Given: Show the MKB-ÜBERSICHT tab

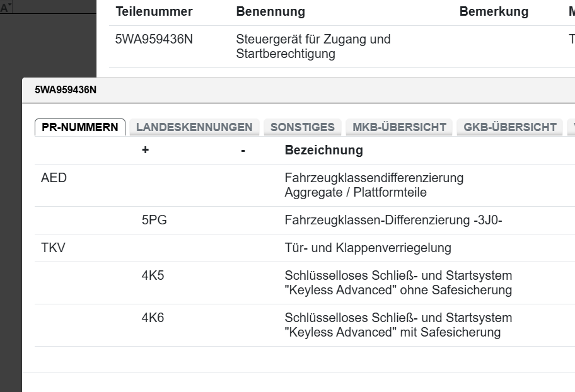Looking at the screenshot, I should tap(399, 127).
